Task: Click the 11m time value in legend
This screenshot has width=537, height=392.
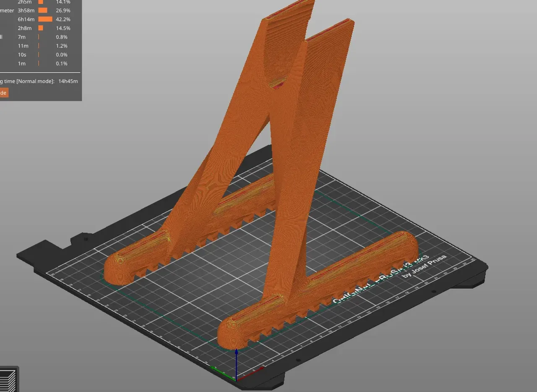Action: pyautogui.click(x=23, y=46)
